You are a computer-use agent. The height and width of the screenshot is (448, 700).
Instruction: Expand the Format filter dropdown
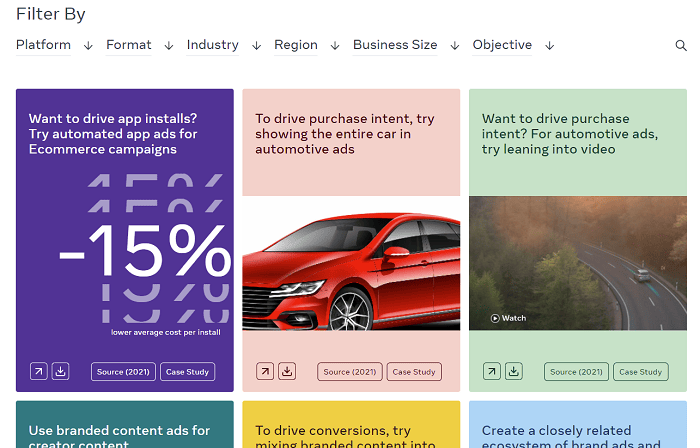tap(139, 45)
